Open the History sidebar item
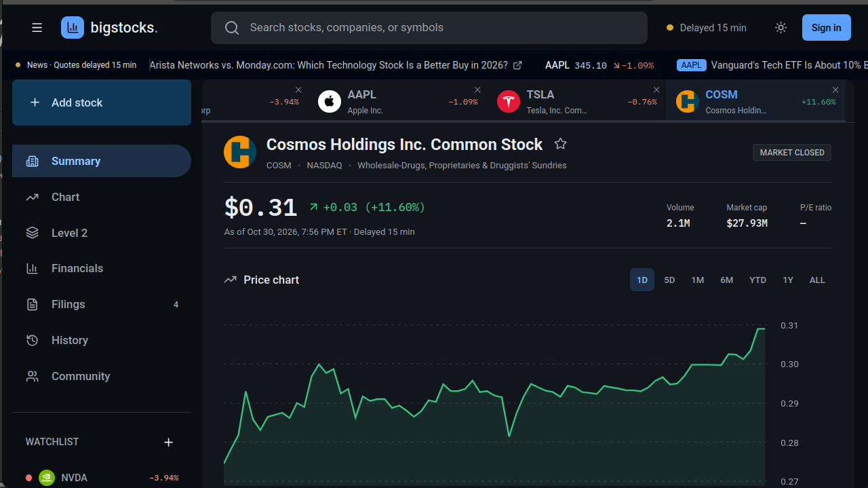This screenshot has height=488, width=868. [x=102, y=340]
